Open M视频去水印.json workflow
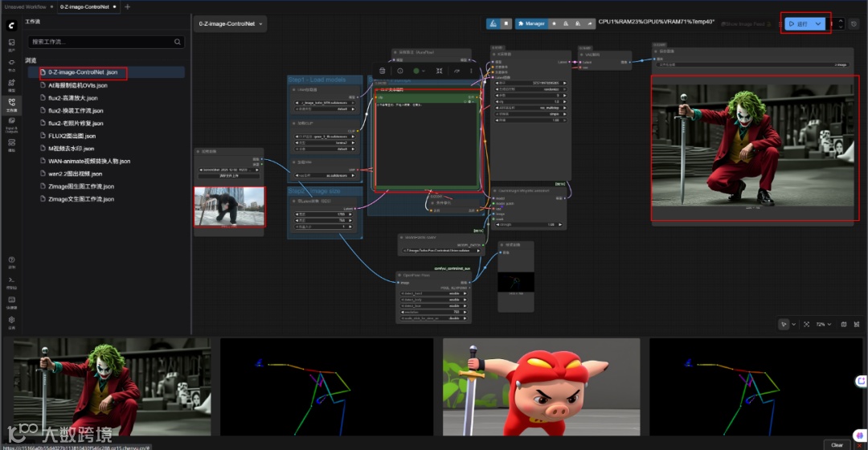The image size is (868, 450). pyautogui.click(x=71, y=149)
